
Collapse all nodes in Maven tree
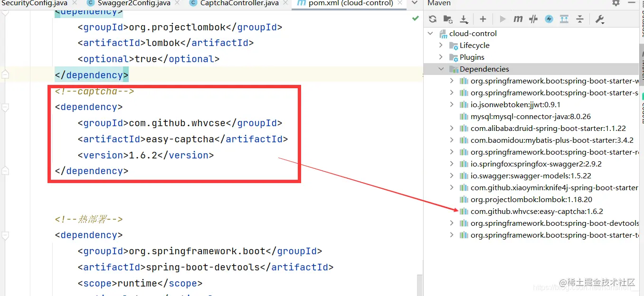point(580,19)
